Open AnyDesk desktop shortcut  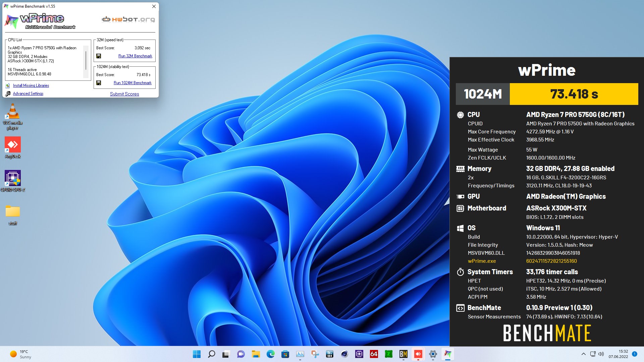[13, 147]
